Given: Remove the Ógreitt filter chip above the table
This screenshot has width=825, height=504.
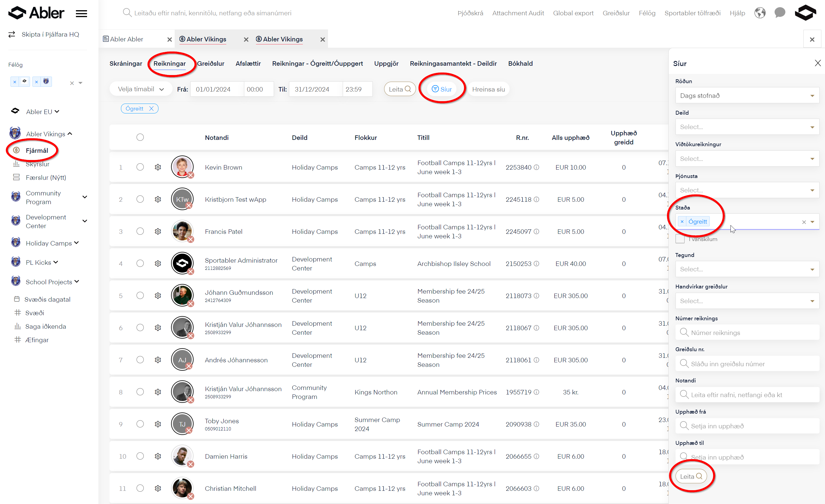Looking at the screenshot, I should pyautogui.click(x=151, y=108).
